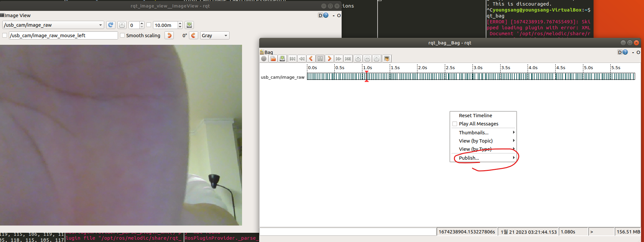Open the /usb_cam/image_raw topic dropdown
Image resolution: width=644 pixels, height=242 pixels.
tap(53, 25)
